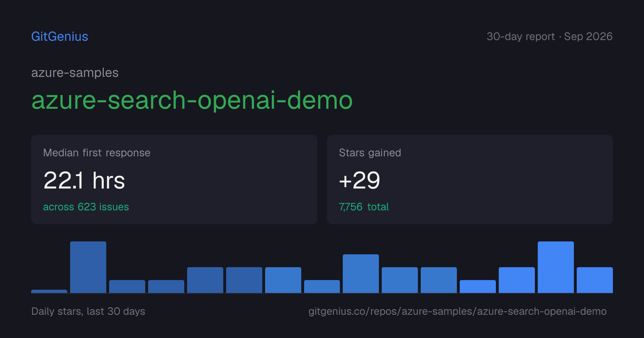
Task: Select the bar just before the tall bright bar
Action: [517, 280]
